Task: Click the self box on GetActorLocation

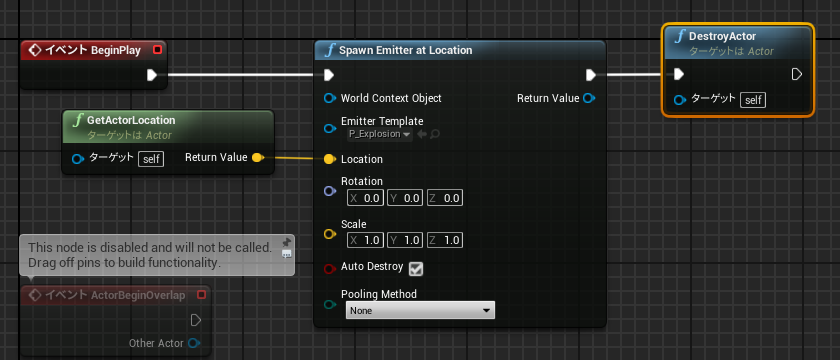Action: 151,159
